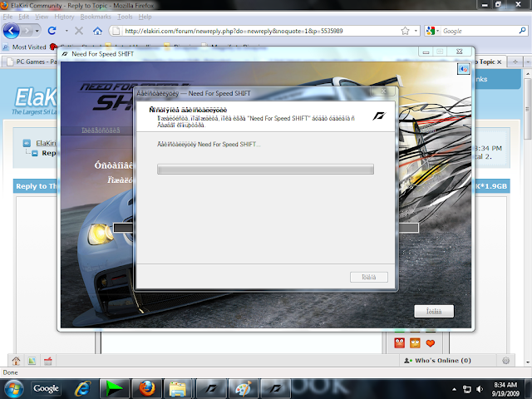Open the Bookmarks menu

96,17
